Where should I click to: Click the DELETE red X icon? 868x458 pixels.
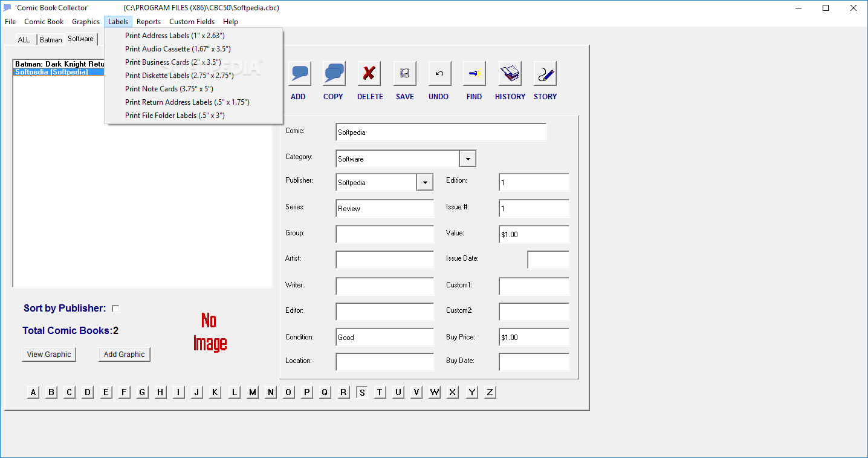[369, 74]
